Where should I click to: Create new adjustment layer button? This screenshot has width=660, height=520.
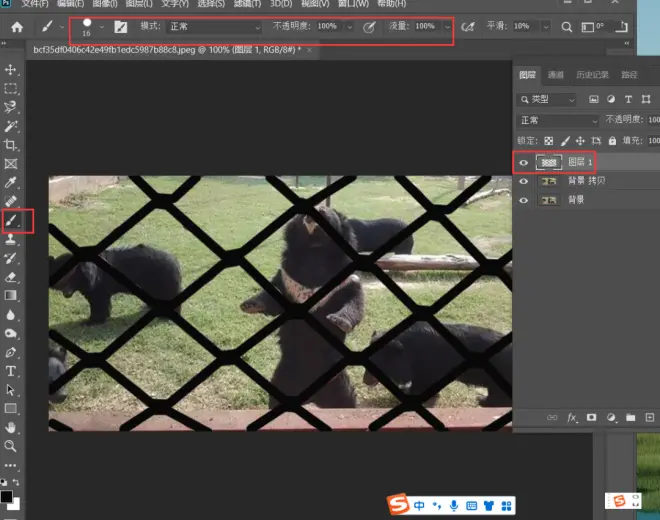coord(611,417)
